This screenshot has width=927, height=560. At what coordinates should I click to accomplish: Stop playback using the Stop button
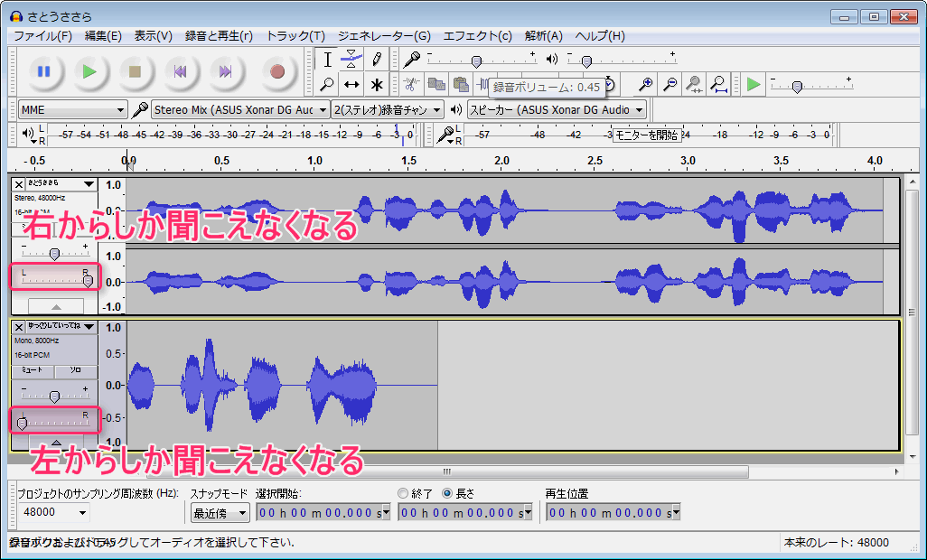point(135,71)
